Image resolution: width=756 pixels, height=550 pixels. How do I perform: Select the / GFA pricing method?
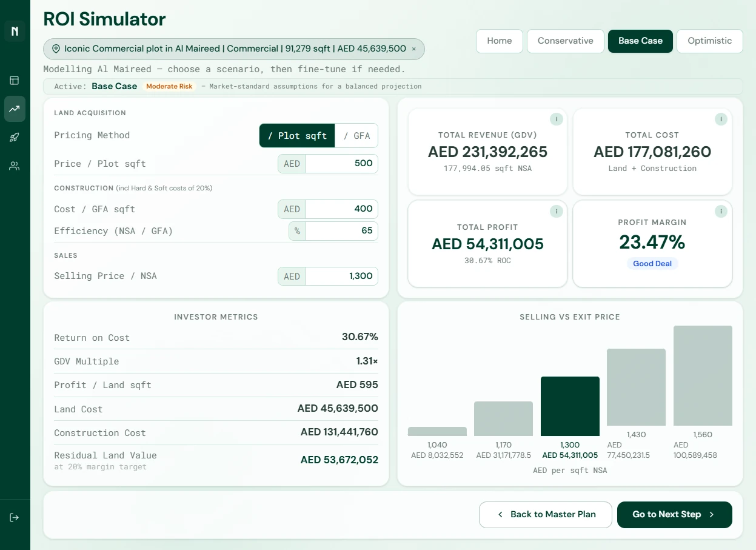click(357, 136)
